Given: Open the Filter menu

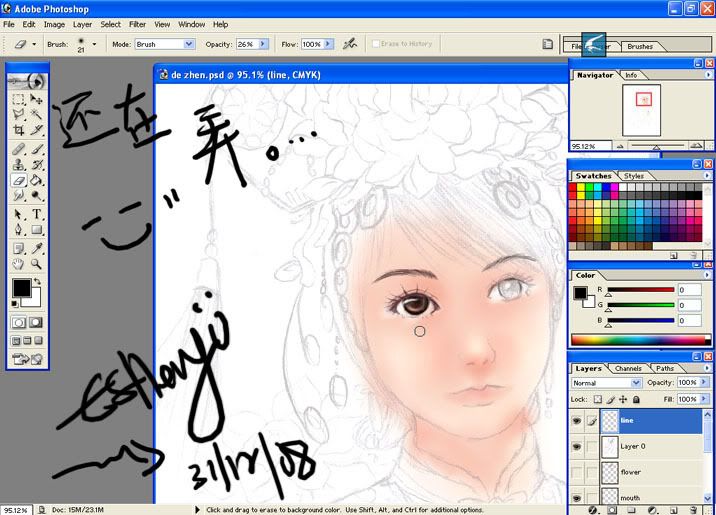Looking at the screenshot, I should (x=137, y=24).
